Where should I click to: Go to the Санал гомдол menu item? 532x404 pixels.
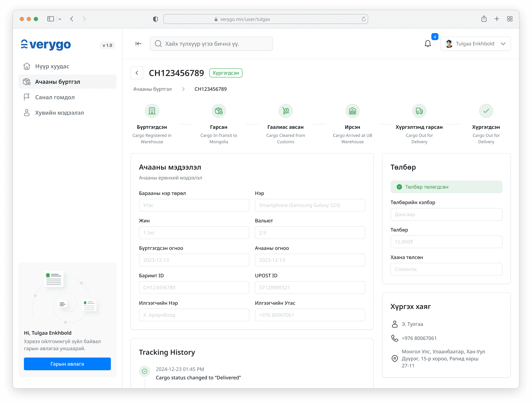pyautogui.click(x=55, y=97)
